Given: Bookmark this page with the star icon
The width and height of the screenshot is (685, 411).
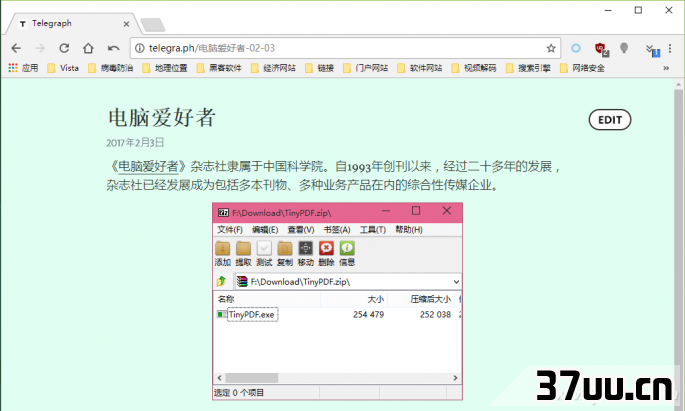Looking at the screenshot, I should (x=551, y=48).
